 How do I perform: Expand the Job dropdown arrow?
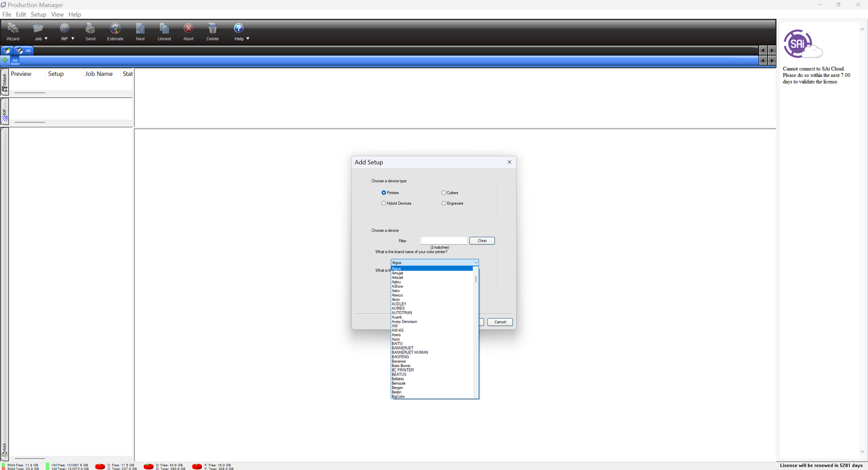tap(46, 38)
